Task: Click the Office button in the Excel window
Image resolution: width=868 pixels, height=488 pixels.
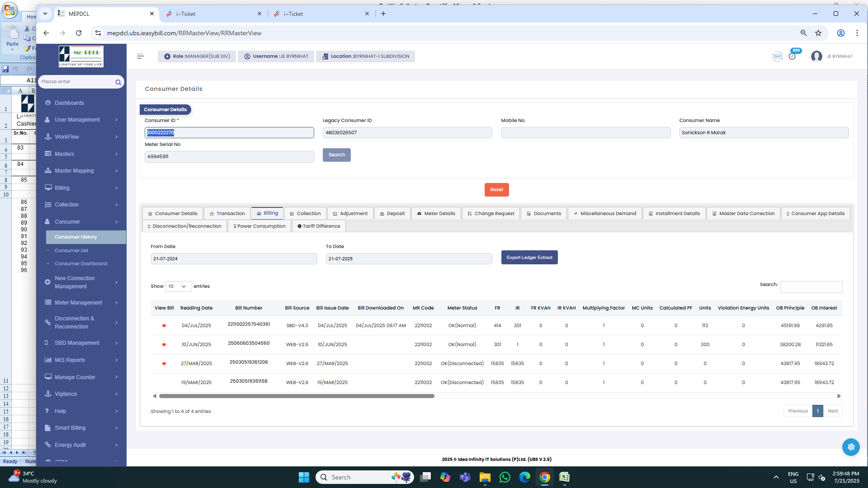Action: [9, 10]
